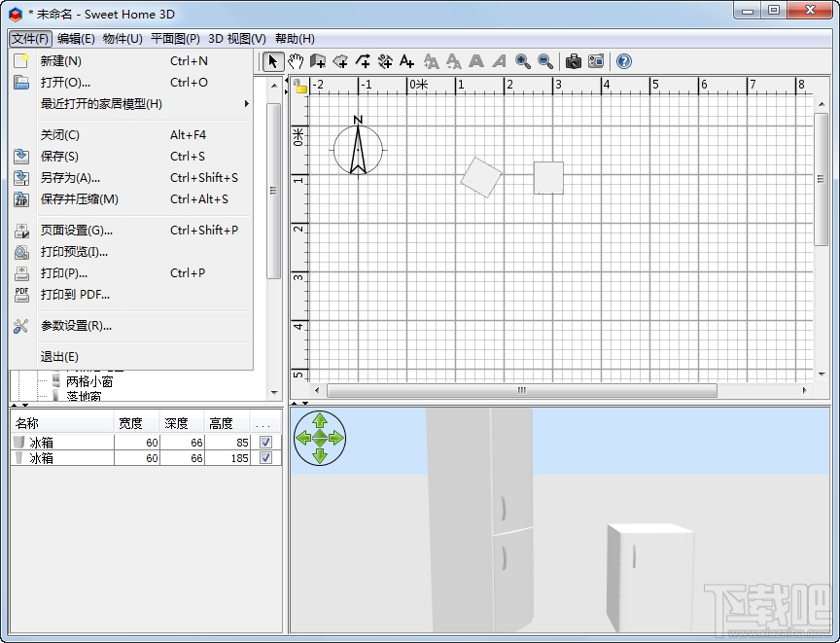Click the green navigation compass in the 3D view
Viewport: 840px width, 643px height.
319,439
